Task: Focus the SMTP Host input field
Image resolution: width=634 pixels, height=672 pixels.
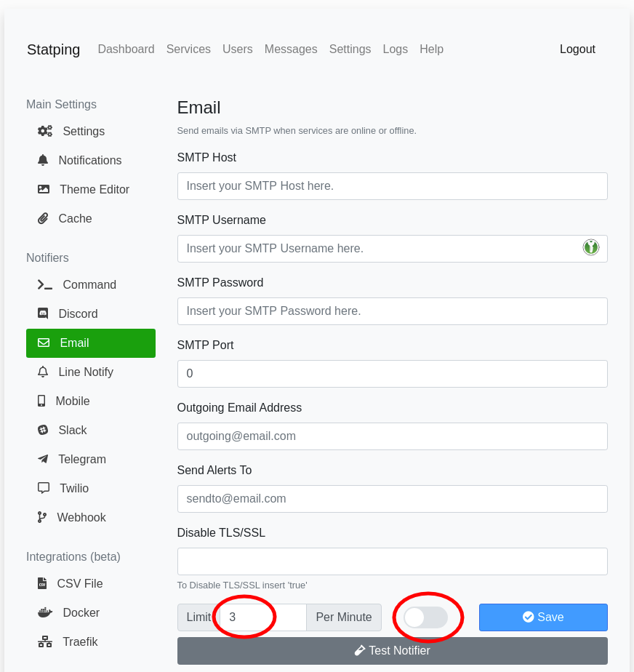Action: click(x=393, y=186)
